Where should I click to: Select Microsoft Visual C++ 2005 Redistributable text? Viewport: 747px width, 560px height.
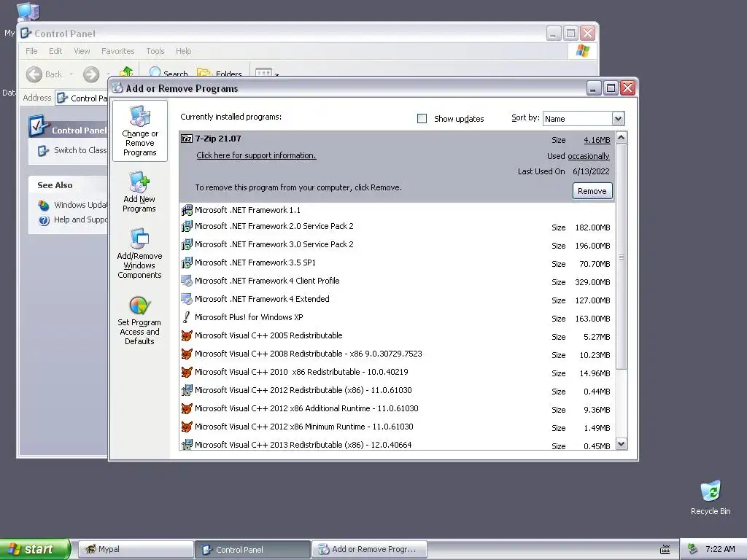268,335
